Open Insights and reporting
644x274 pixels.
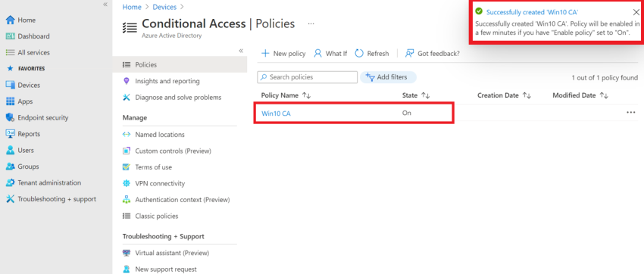coord(167,81)
